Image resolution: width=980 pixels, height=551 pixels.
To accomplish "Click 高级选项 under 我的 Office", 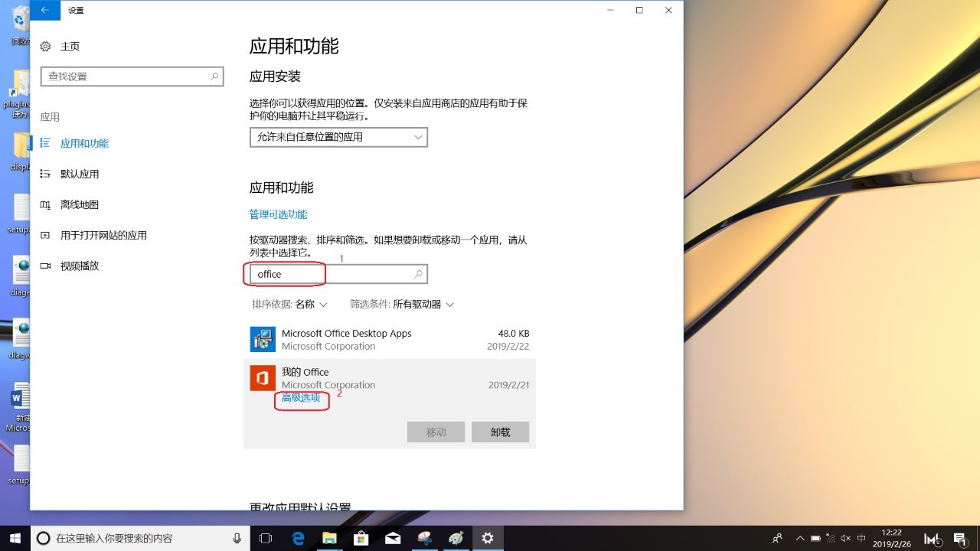I will tap(301, 398).
